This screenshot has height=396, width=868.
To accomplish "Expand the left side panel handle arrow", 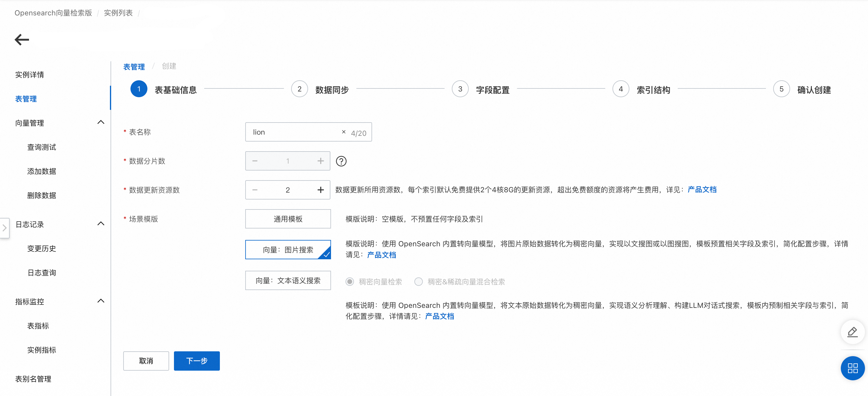I will tap(5, 228).
